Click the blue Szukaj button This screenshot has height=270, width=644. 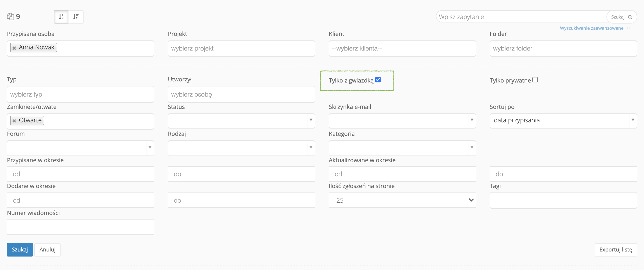(20, 250)
